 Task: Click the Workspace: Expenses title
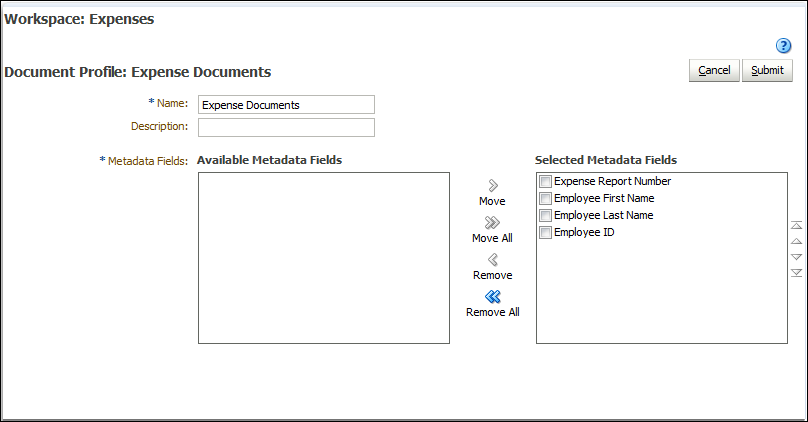pos(79,20)
